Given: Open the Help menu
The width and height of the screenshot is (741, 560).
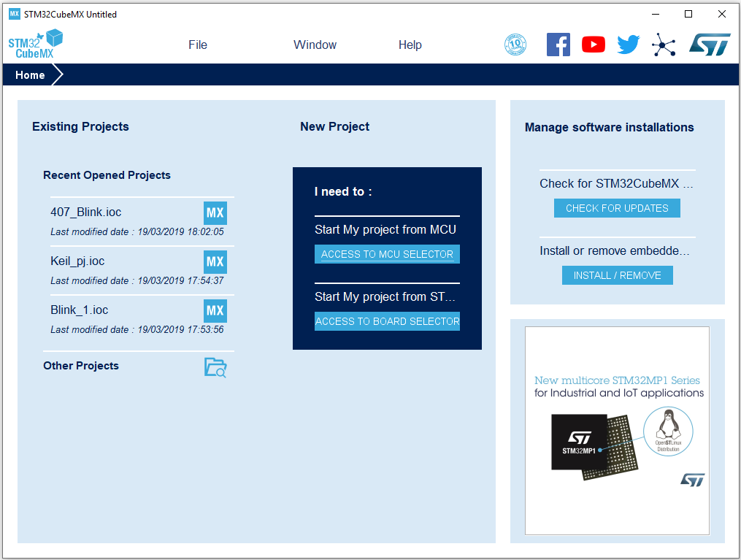Looking at the screenshot, I should point(410,45).
